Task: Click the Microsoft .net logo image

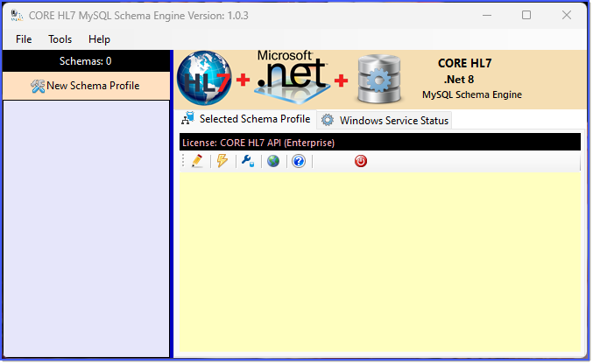Action: (292, 77)
